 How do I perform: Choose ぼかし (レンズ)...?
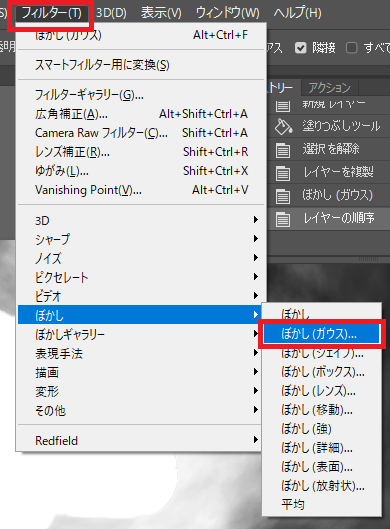tap(321, 391)
